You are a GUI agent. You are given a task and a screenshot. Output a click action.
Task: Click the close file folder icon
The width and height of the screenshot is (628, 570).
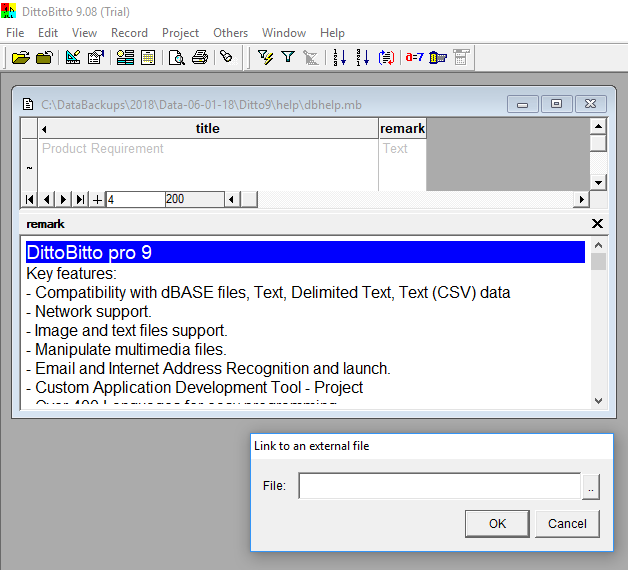(x=44, y=58)
